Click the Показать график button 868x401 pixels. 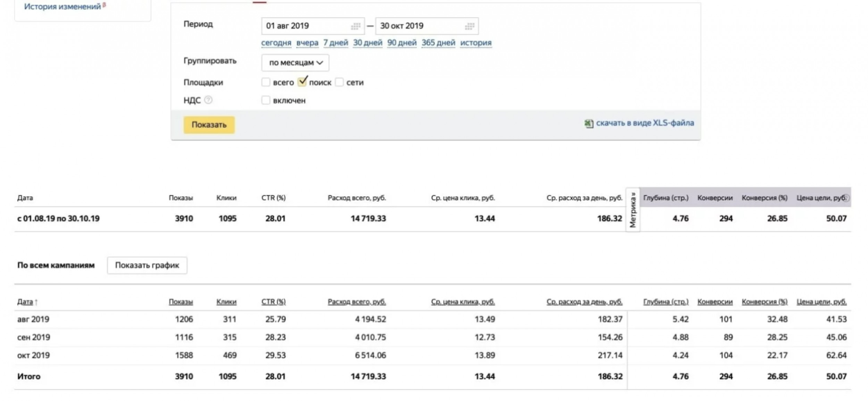(147, 265)
